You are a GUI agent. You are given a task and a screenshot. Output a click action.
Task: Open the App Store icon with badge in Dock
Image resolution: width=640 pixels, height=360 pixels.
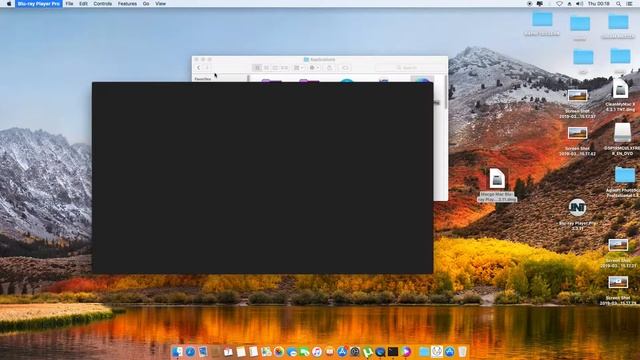(342, 351)
